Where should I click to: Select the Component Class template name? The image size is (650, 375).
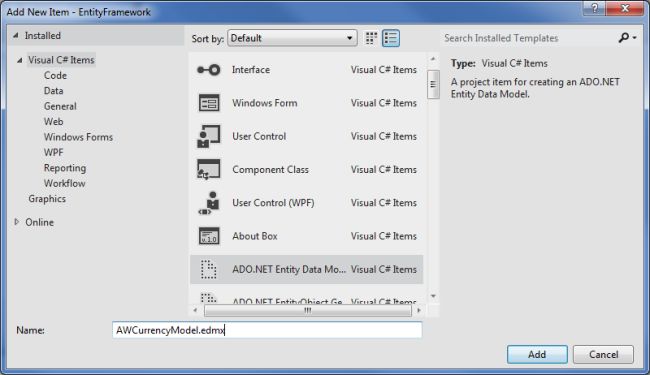[270, 169]
